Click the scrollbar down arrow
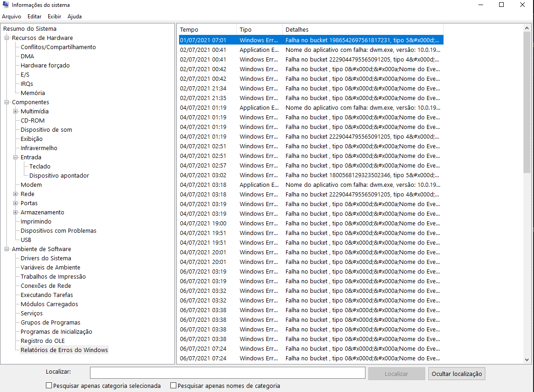The image size is (534, 392). 527,360
